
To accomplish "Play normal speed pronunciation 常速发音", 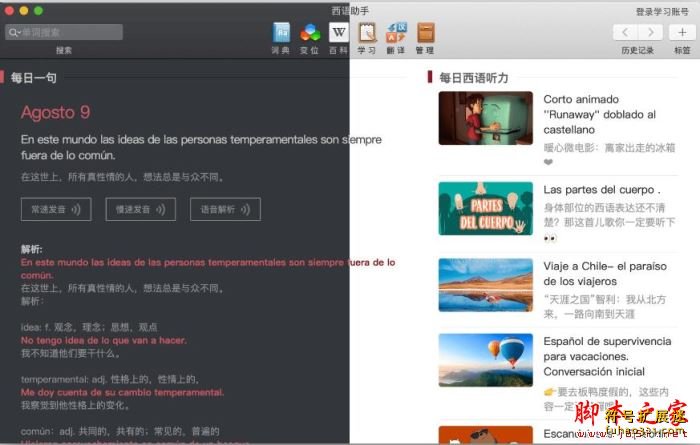I will pyautogui.click(x=56, y=209).
